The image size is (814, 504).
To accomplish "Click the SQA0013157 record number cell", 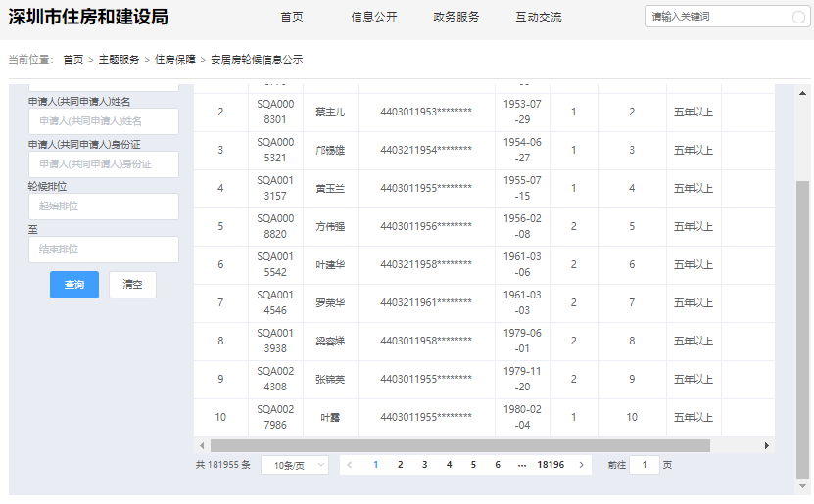I will tap(275, 188).
